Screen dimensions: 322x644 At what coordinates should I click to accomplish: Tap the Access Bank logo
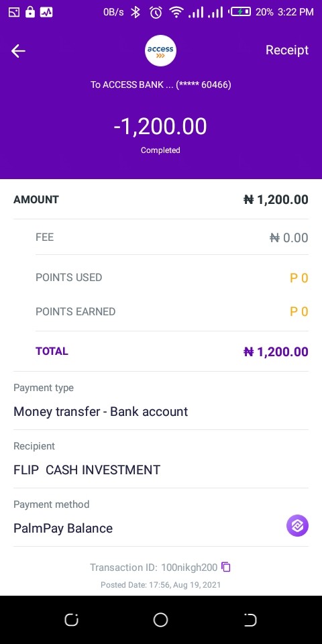tap(160, 50)
